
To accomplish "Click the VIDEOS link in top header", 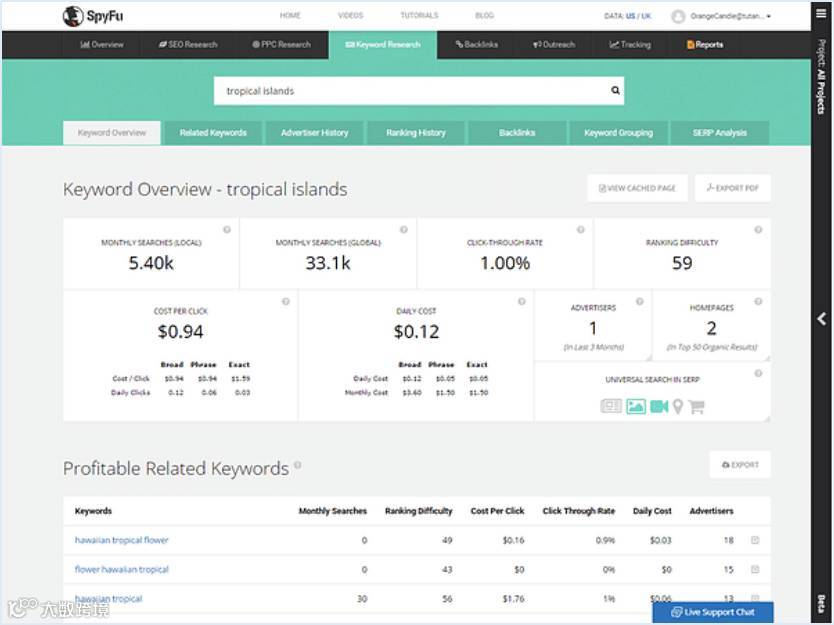I will point(351,15).
